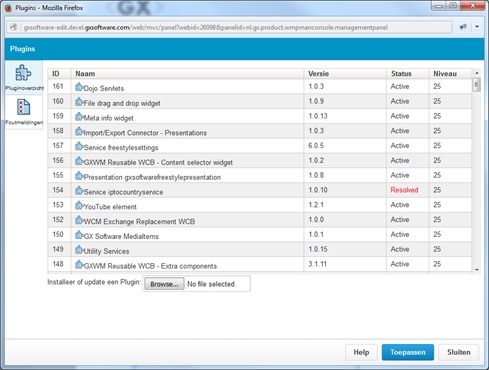Click plugin icon beside GXWM Reusable WCB - Extra components
This screenshot has width=489, height=370.
click(x=79, y=265)
